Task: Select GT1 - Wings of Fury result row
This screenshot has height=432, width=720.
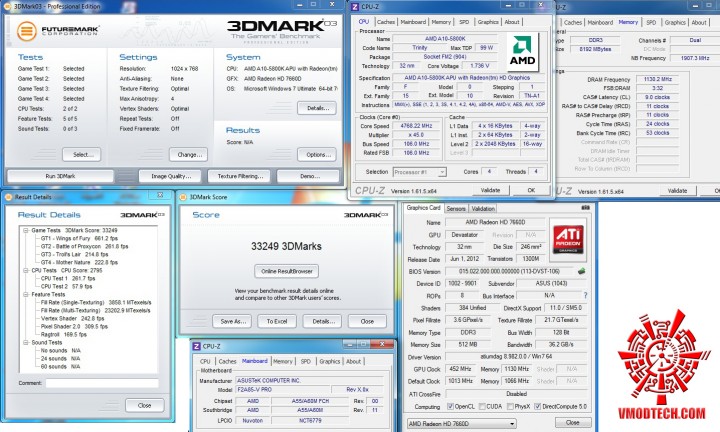Action: click(79, 238)
